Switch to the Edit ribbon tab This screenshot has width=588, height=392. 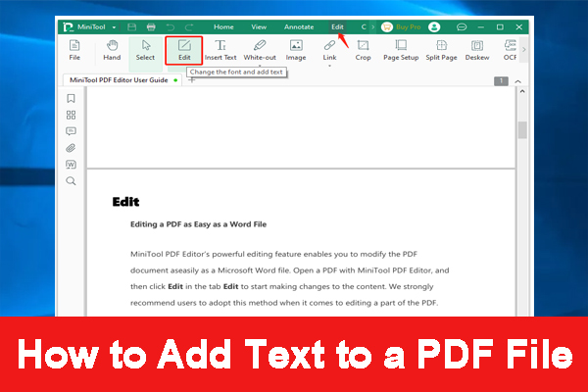[x=337, y=27]
